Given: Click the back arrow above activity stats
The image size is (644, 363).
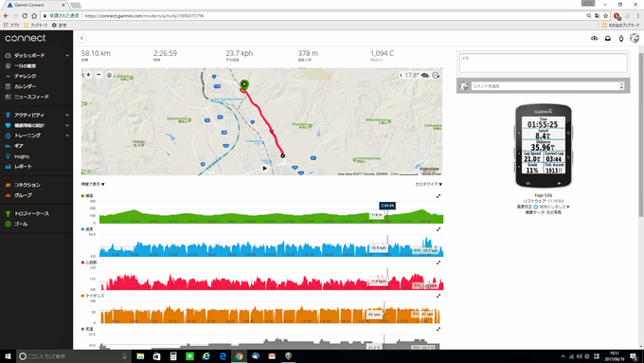Looking at the screenshot, I should coord(81,38).
